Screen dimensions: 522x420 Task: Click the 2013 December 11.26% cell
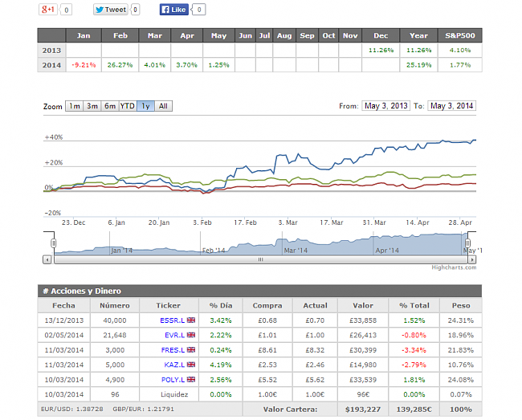tap(381, 51)
